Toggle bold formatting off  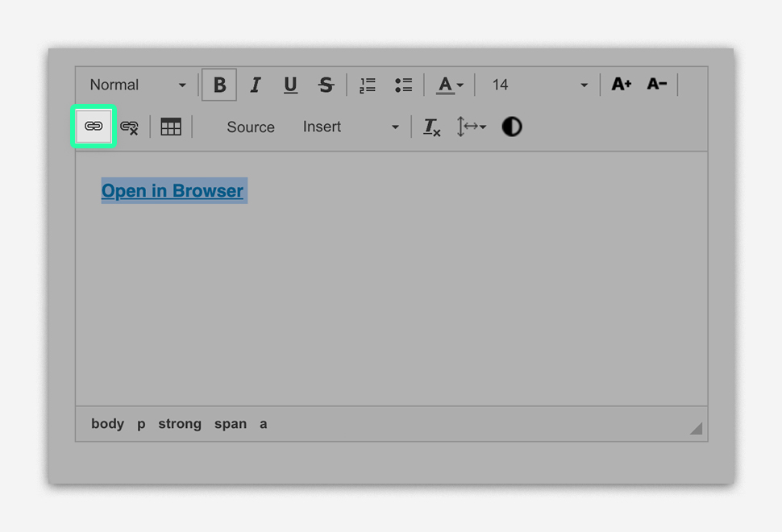click(219, 85)
